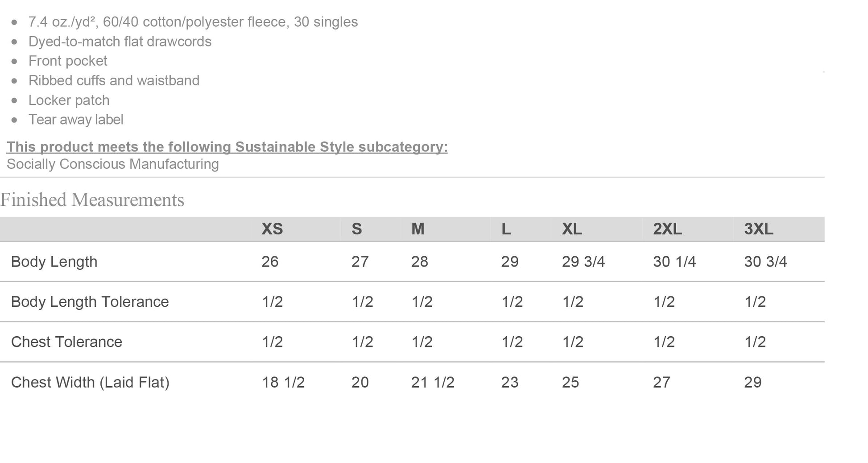Select the 3XL column header
868x463 pixels.
[x=759, y=229]
